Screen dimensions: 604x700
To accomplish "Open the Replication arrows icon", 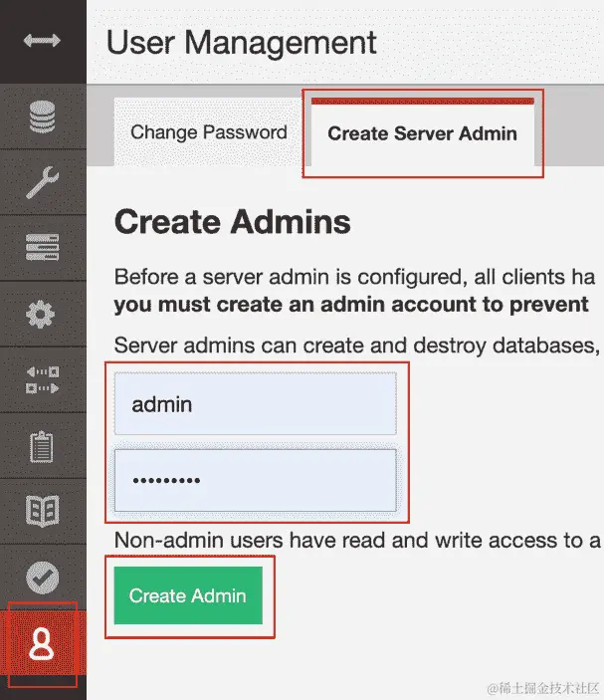I will pyautogui.click(x=42, y=380).
